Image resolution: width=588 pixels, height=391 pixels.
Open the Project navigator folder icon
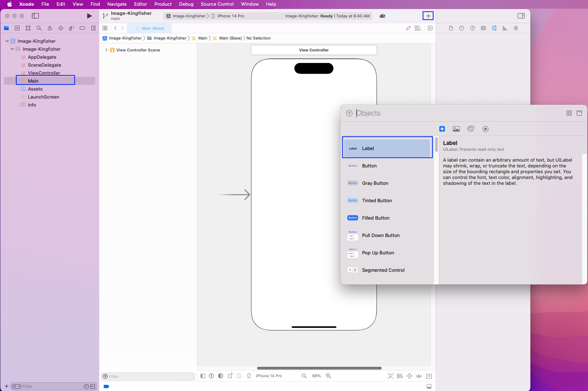tap(6, 28)
